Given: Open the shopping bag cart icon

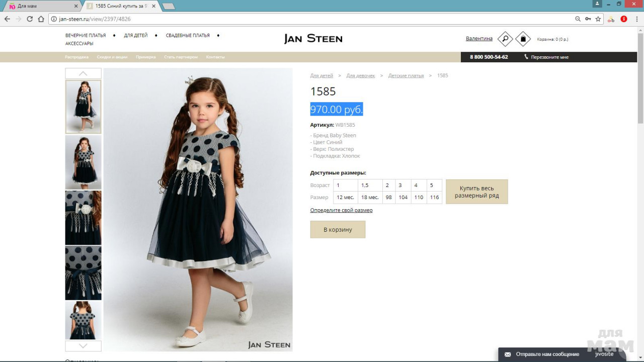Looking at the screenshot, I should click(x=523, y=39).
